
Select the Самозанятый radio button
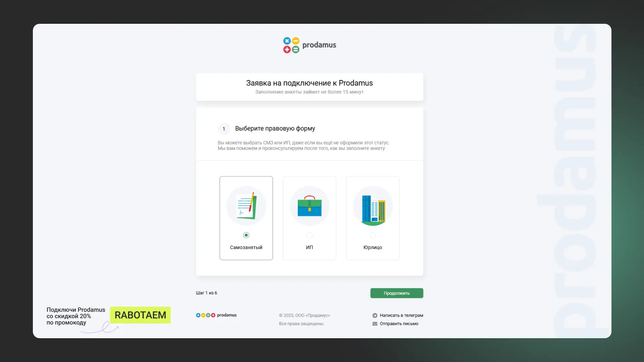(246, 235)
